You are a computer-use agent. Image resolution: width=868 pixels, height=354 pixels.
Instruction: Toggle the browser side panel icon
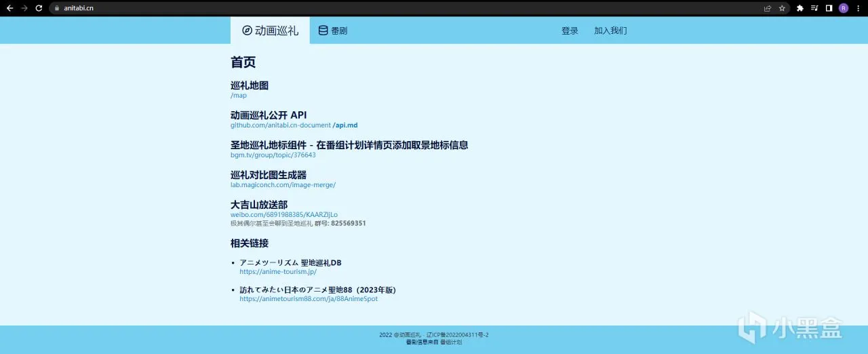pyautogui.click(x=829, y=8)
